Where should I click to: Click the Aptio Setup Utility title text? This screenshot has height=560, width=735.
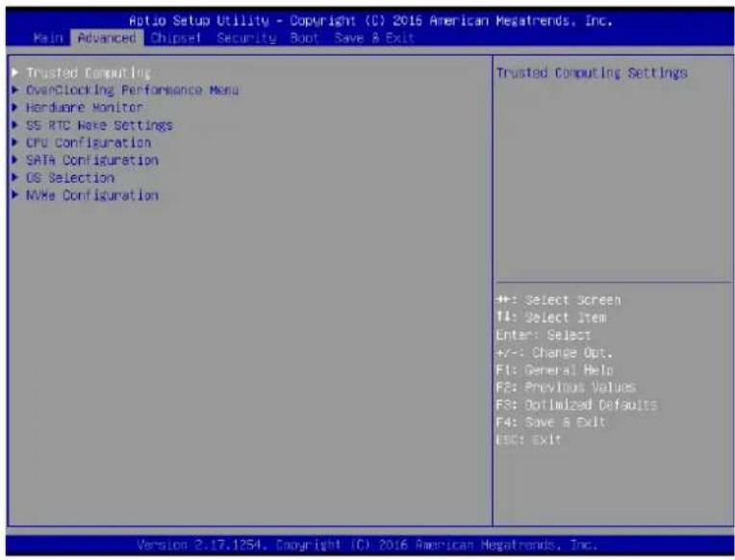tap(370, 20)
